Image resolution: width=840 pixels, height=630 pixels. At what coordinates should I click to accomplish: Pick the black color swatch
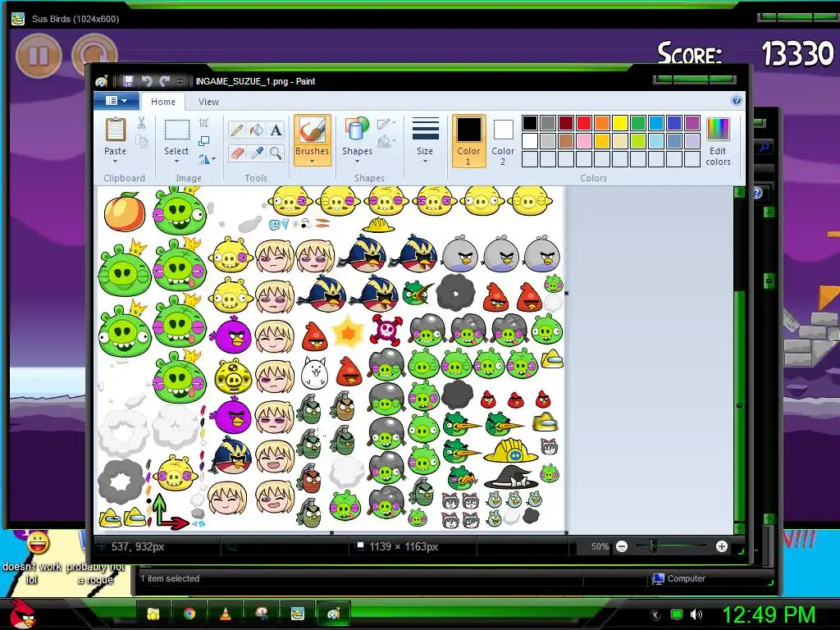tap(529, 123)
